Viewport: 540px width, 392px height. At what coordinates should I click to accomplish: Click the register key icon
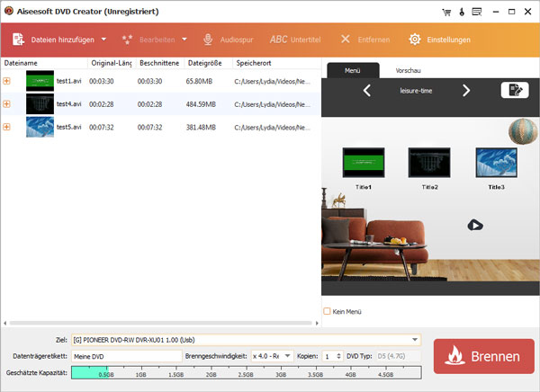462,12
